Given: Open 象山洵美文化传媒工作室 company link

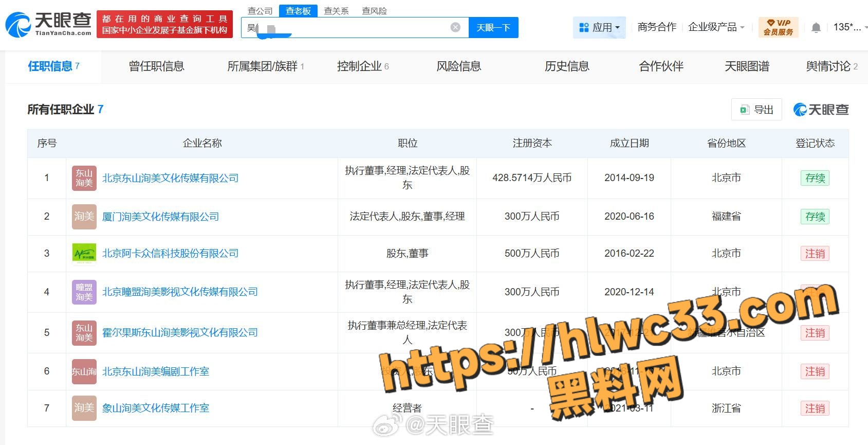Looking at the screenshot, I should pos(155,408).
